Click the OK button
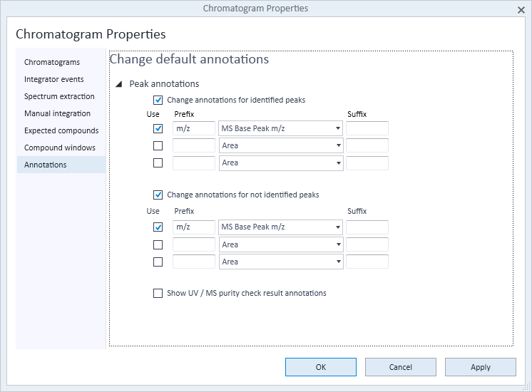532x392 pixels. point(321,367)
